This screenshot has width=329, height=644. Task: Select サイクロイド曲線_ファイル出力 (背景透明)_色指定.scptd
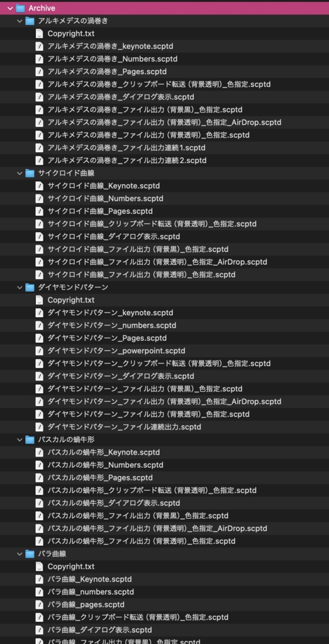point(142,275)
